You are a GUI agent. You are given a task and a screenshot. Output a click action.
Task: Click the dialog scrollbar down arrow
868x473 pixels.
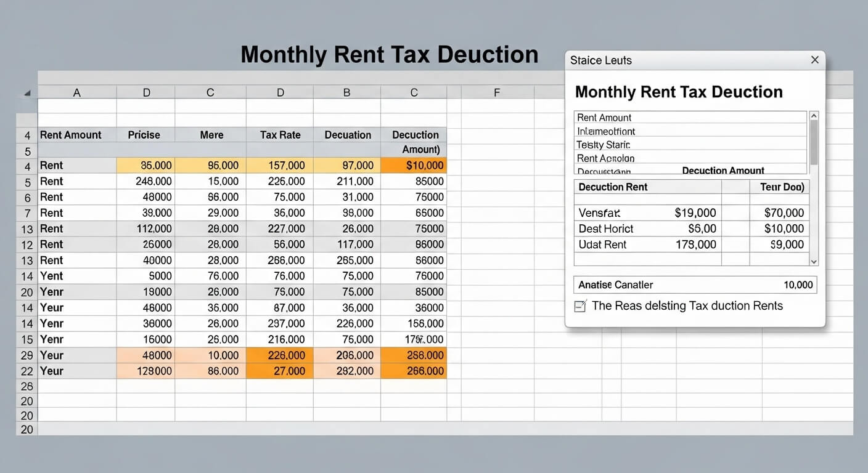(814, 261)
